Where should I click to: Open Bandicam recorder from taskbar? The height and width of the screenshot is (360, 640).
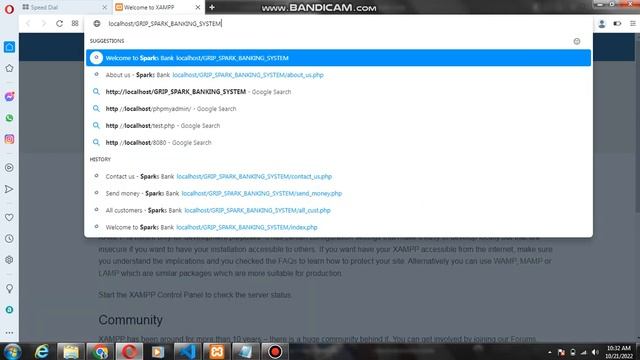[x=275, y=351]
